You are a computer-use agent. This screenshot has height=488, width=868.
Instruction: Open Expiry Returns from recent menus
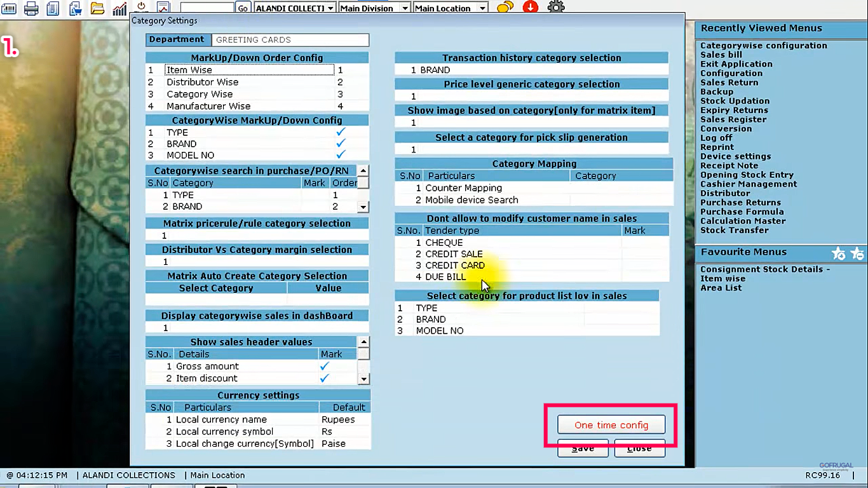734,110
